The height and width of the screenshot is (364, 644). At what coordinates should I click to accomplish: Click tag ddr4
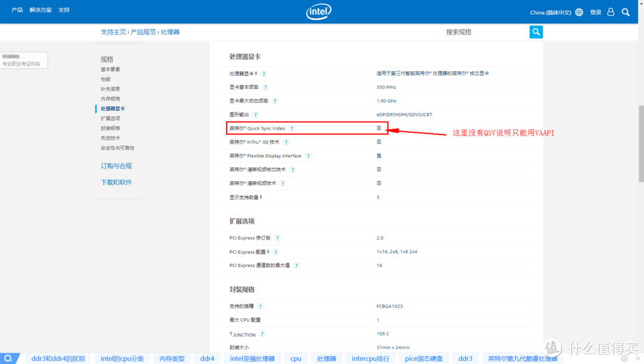point(207,359)
